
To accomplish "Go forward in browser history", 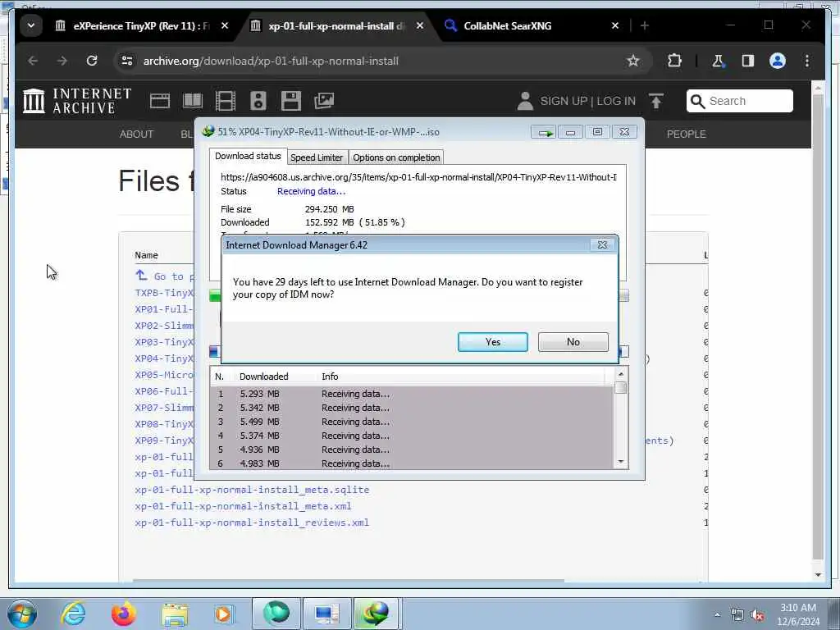I will coord(62,61).
